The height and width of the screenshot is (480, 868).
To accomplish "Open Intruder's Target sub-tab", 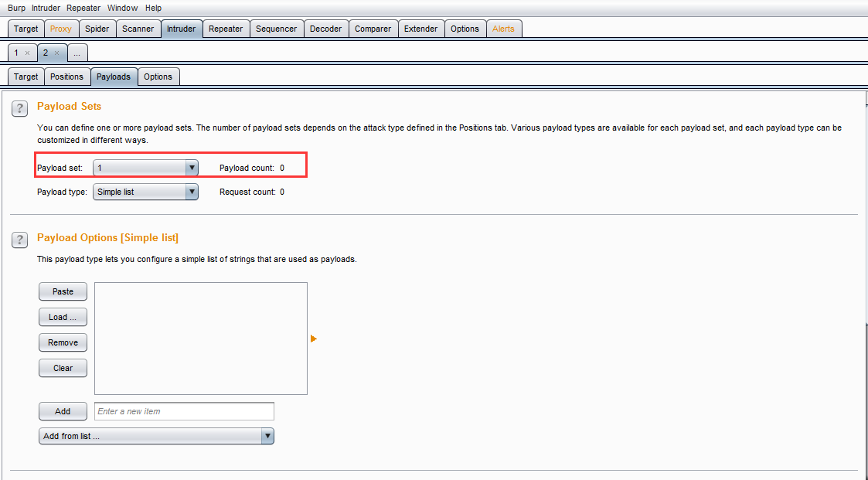I will (26, 77).
